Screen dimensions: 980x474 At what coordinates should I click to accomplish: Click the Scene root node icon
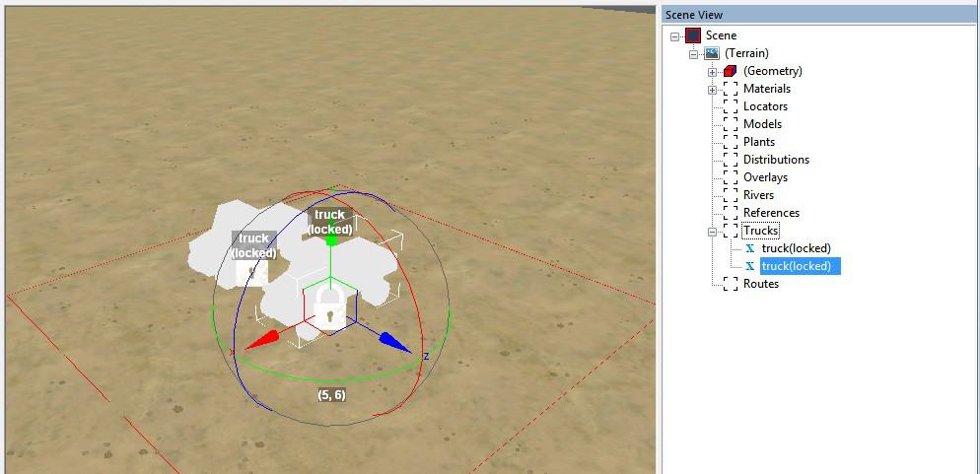click(x=693, y=35)
